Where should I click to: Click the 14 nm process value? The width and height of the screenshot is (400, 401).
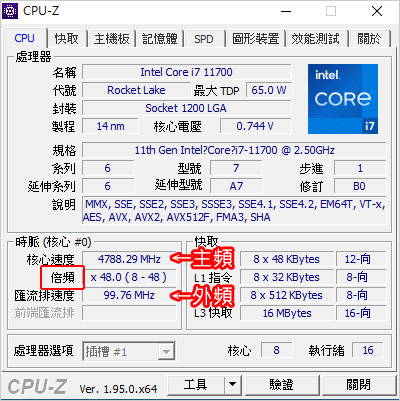(x=110, y=126)
